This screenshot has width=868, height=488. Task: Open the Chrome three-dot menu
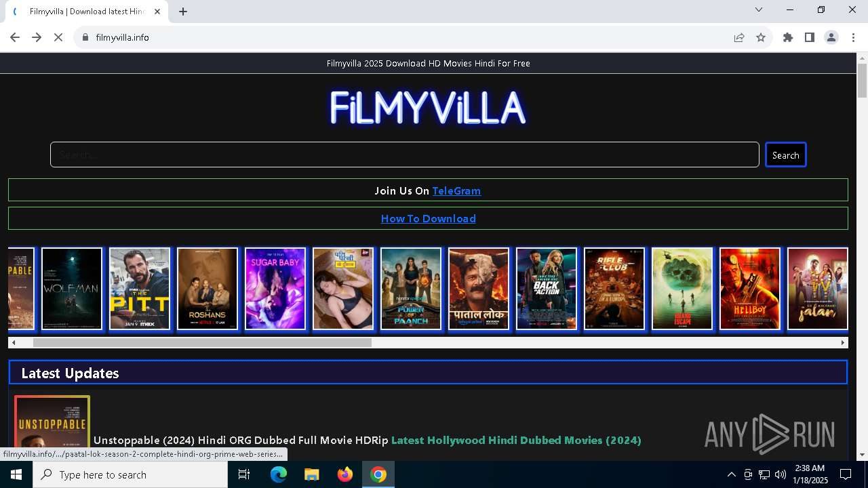coord(853,37)
